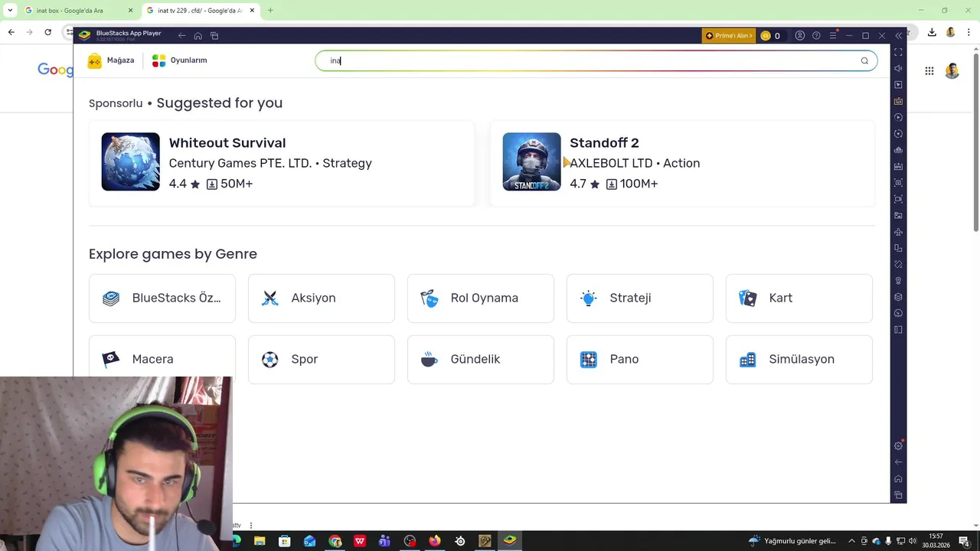The height and width of the screenshot is (551, 980).
Task: Select Strateji genre
Action: tap(640, 298)
